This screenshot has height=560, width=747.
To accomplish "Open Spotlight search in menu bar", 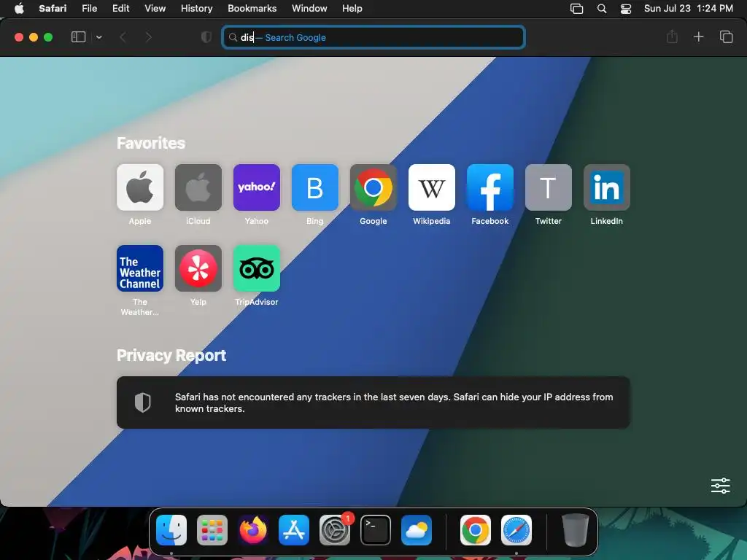I will click(x=602, y=9).
